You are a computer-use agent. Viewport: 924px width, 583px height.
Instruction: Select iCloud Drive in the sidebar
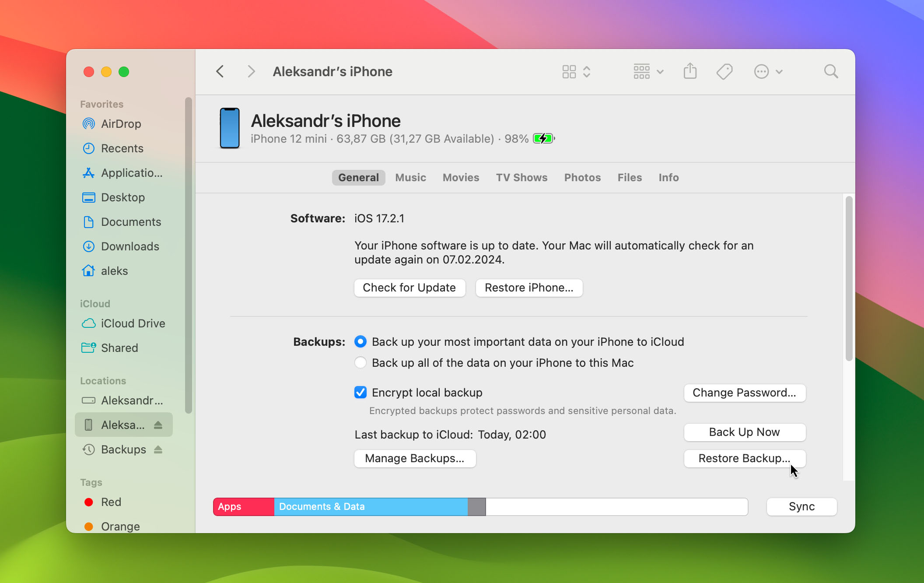point(133,323)
